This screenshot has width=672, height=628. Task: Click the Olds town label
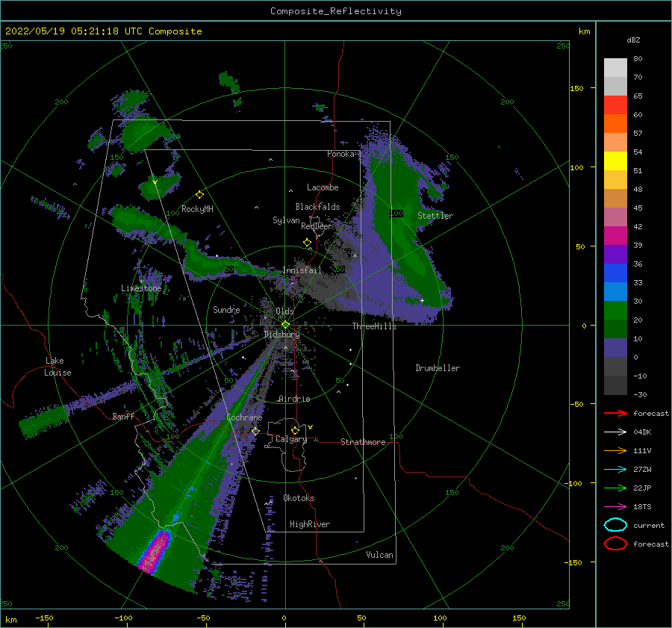pyautogui.click(x=284, y=311)
